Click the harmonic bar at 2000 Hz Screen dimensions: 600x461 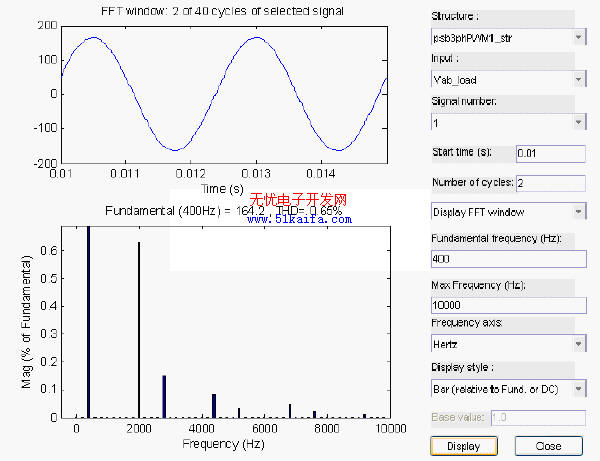(x=139, y=330)
